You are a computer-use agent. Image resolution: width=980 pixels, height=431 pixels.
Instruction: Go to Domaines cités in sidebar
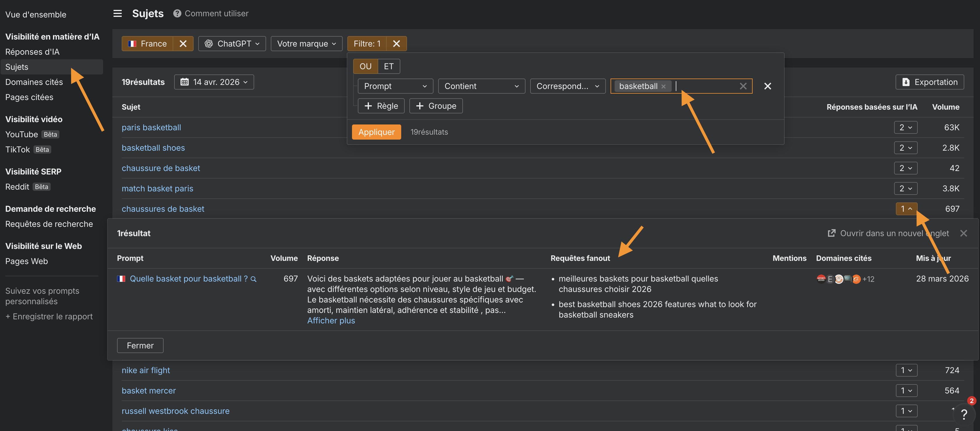coord(34,82)
